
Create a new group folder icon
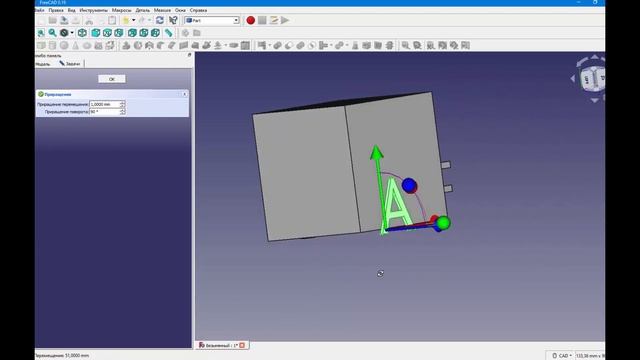click(197, 33)
